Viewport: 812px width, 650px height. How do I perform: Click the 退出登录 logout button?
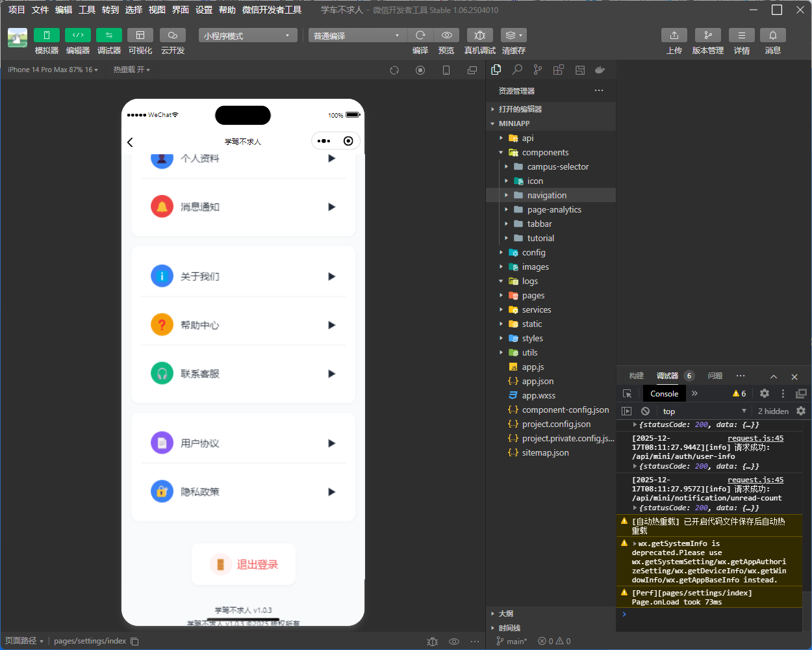tap(244, 564)
